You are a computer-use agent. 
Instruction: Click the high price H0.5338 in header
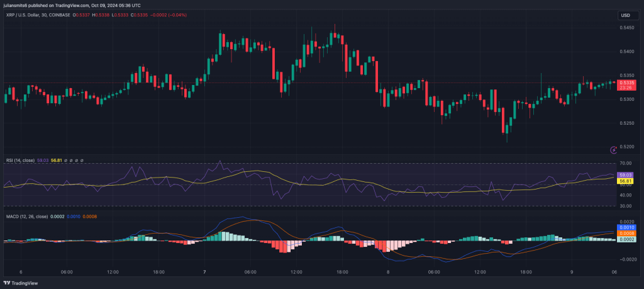click(x=100, y=15)
